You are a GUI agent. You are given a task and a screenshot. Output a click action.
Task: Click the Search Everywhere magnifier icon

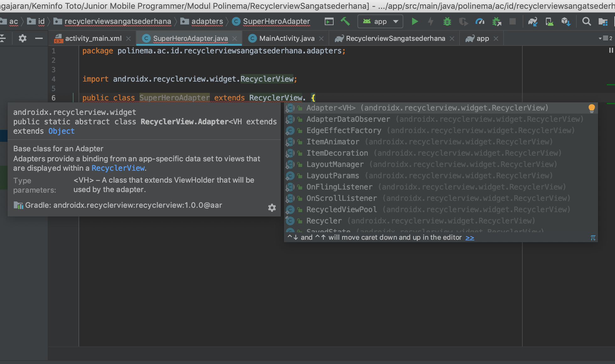click(586, 21)
